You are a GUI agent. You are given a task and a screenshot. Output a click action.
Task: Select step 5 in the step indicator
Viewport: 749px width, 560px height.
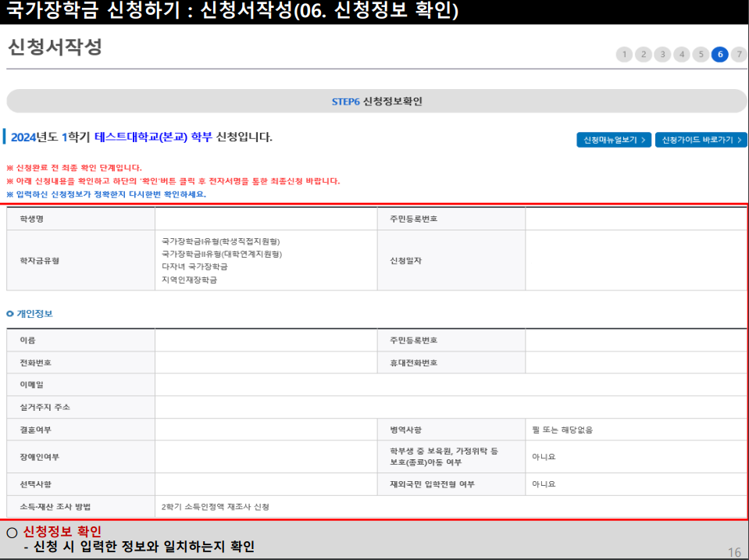701,55
